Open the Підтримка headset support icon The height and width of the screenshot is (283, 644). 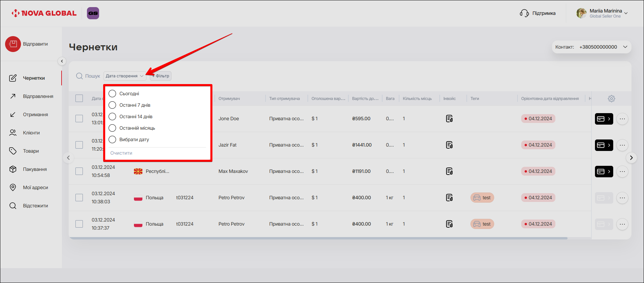(x=524, y=14)
